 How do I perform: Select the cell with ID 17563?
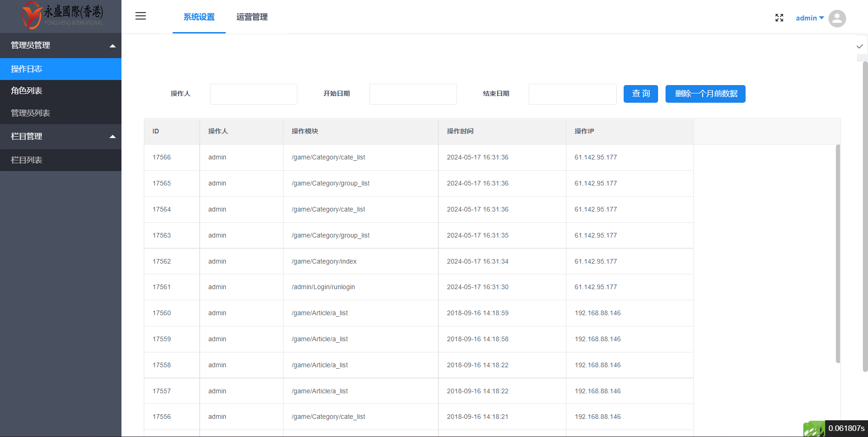[172, 236]
